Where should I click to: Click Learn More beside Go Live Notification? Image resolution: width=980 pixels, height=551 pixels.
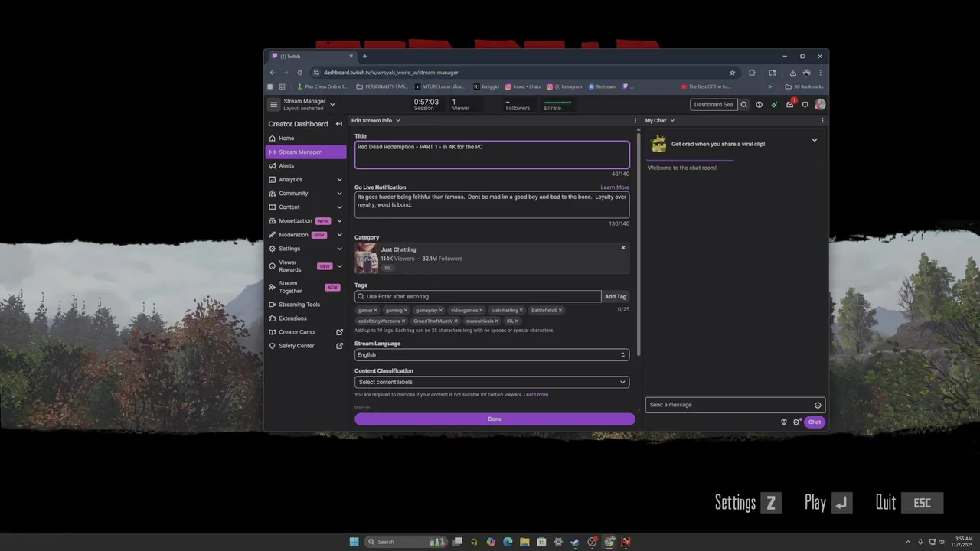point(615,187)
